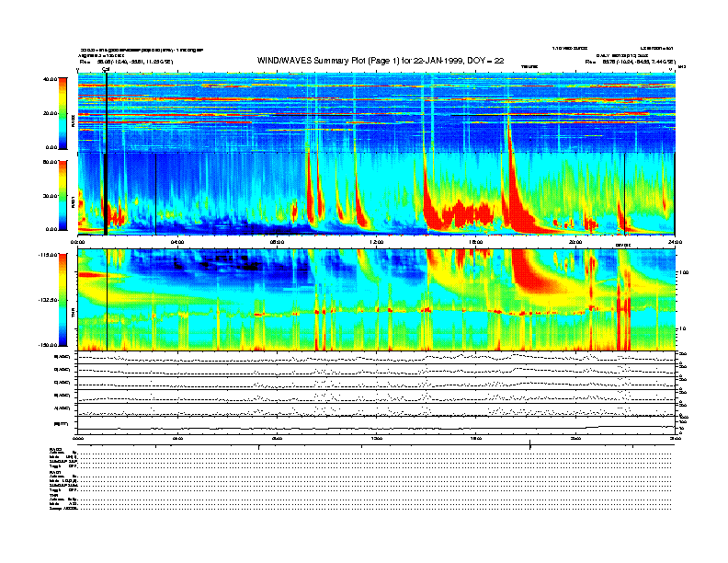Click the -115.00 value on TNR scale
Viewport: 728px width, 563px height.
tap(48, 255)
